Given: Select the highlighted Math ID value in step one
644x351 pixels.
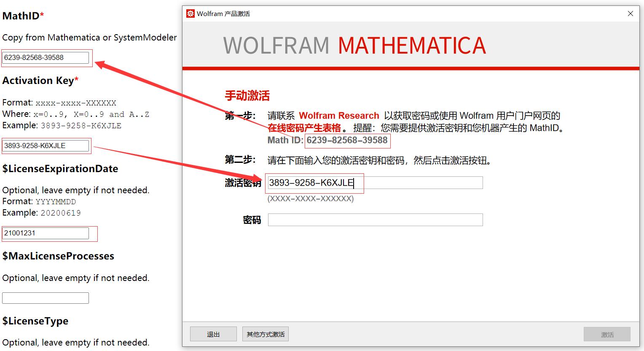Looking at the screenshot, I should coord(347,140).
